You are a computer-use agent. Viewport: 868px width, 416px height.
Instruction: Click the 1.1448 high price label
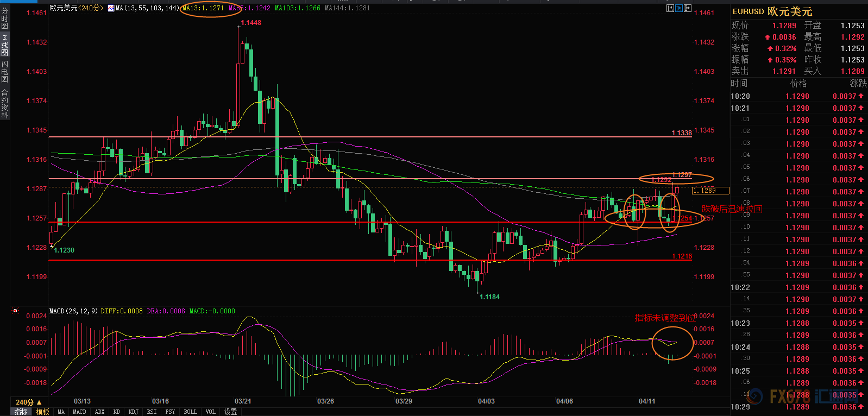pyautogui.click(x=251, y=23)
